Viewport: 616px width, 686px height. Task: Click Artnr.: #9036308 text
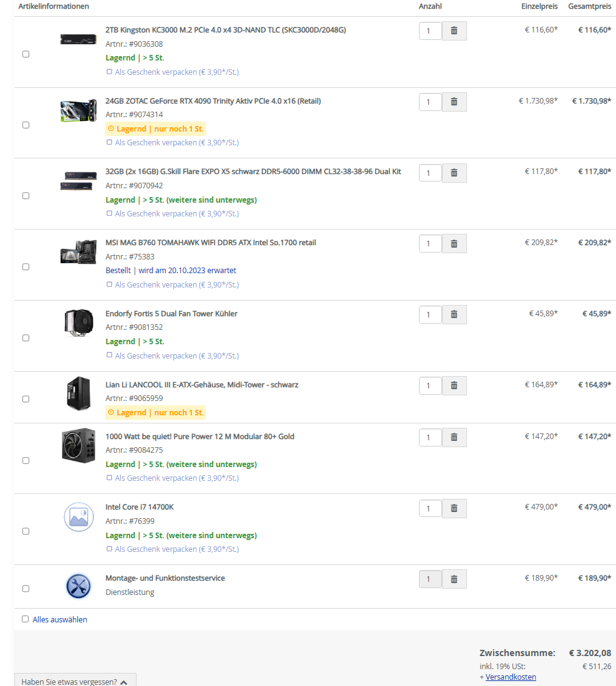pos(134,44)
